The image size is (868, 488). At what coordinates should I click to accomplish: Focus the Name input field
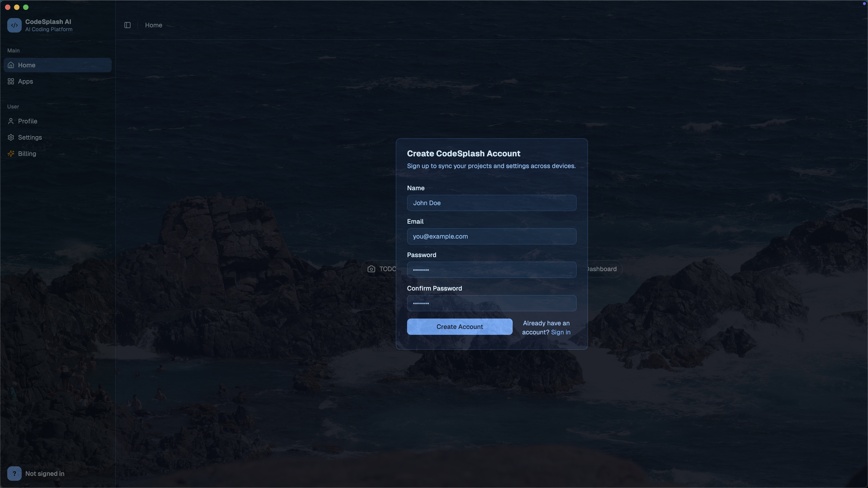(x=491, y=203)
